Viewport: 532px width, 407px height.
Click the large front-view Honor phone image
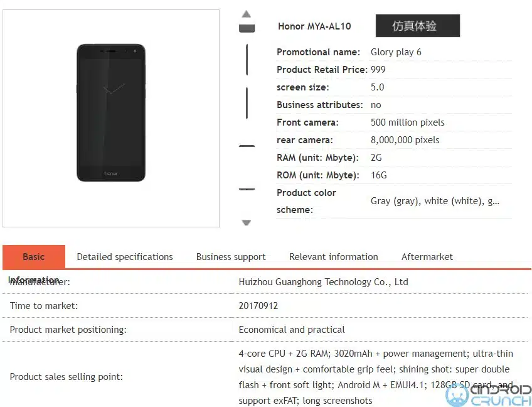tap(111, 113)
